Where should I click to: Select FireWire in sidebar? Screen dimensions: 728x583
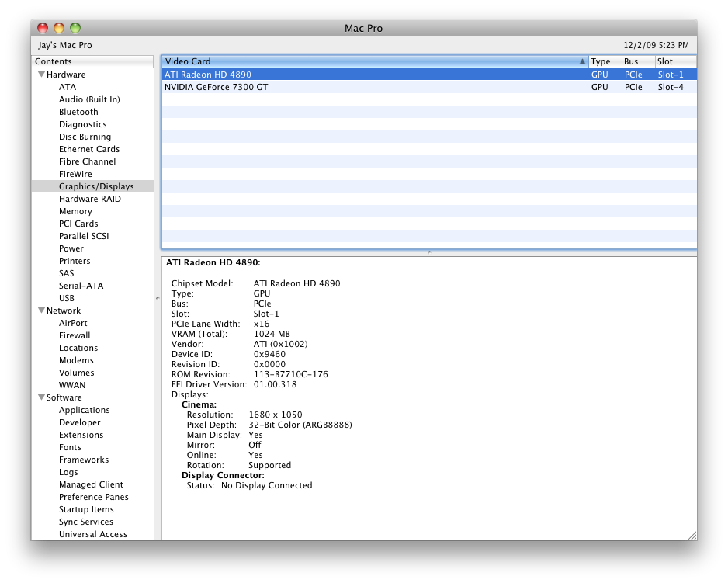[x=75, y=174]
